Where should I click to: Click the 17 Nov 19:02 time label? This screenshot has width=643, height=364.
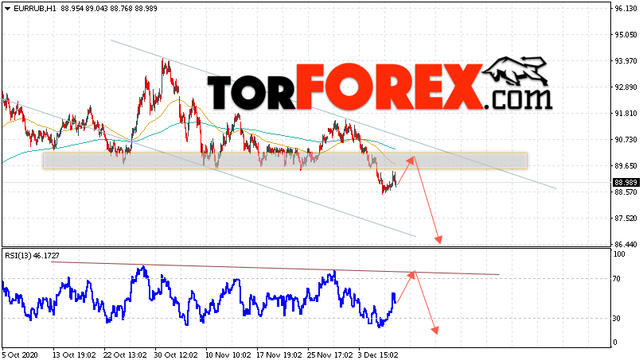279,354
